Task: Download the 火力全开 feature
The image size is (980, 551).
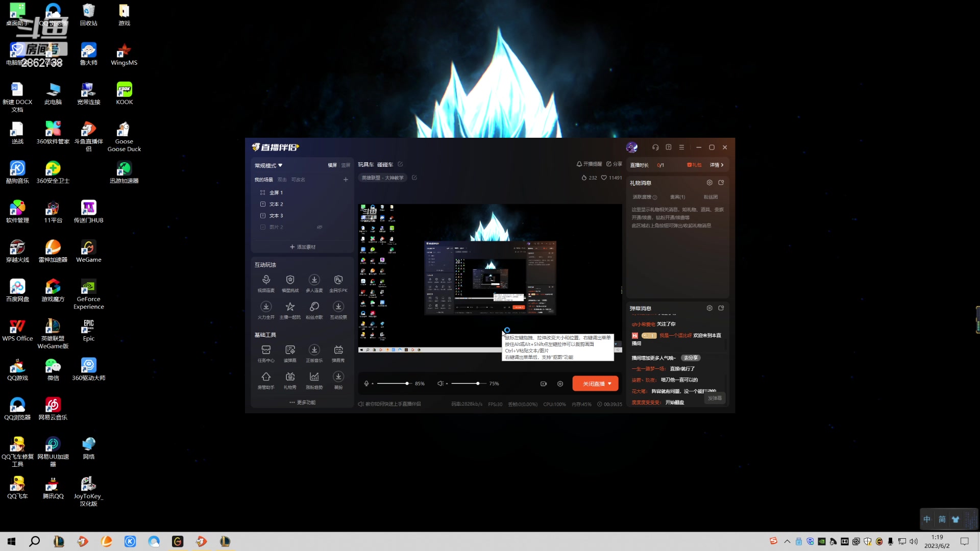Action: pos(266,310)
